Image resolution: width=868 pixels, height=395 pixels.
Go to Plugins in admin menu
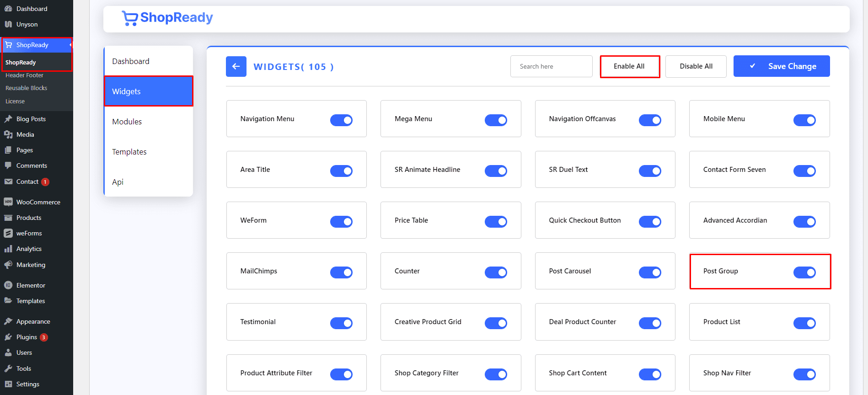tap(27, 337)
